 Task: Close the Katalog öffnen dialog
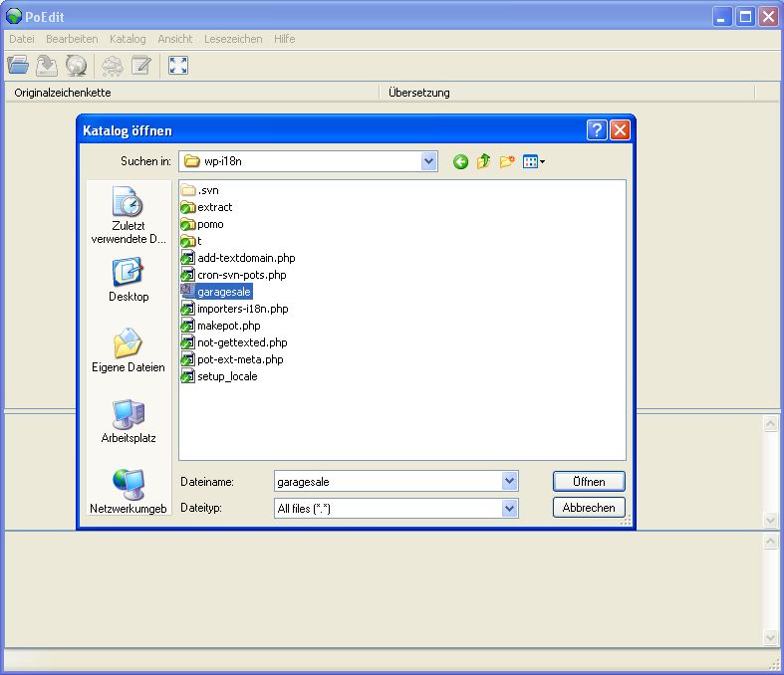pos(620,130)
